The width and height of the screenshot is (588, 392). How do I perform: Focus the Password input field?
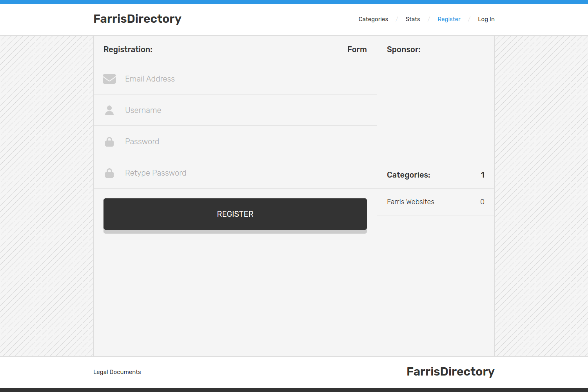pos(235,142)
